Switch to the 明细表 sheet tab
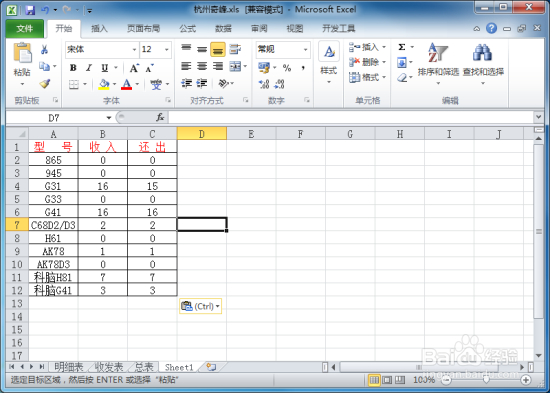Screen dimensions: 550x393 pyautogui.click(x=69, y=367)
